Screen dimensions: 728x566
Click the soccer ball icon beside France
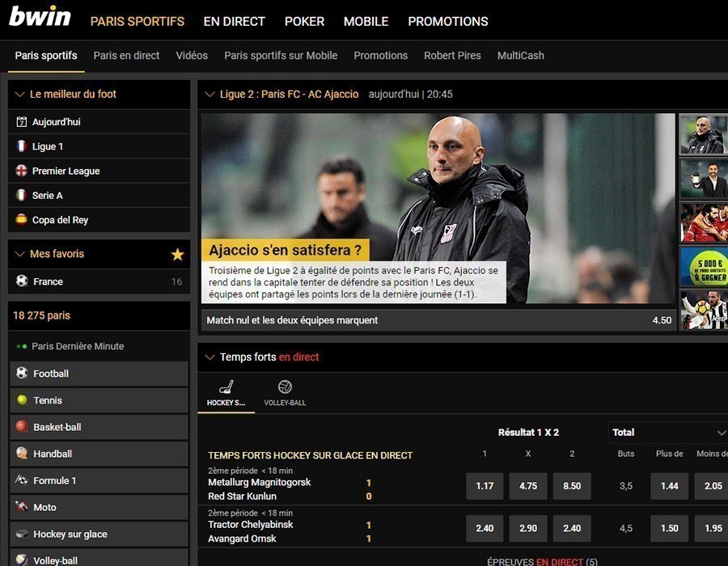22,281
